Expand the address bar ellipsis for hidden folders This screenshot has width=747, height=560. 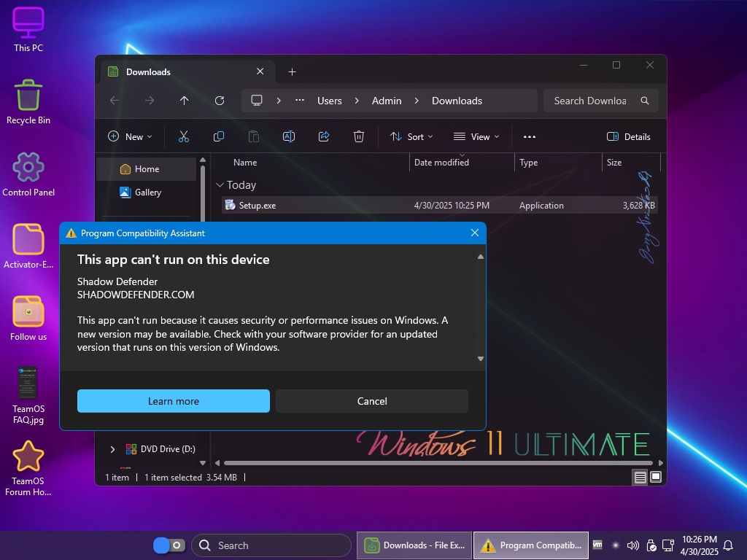300,100
